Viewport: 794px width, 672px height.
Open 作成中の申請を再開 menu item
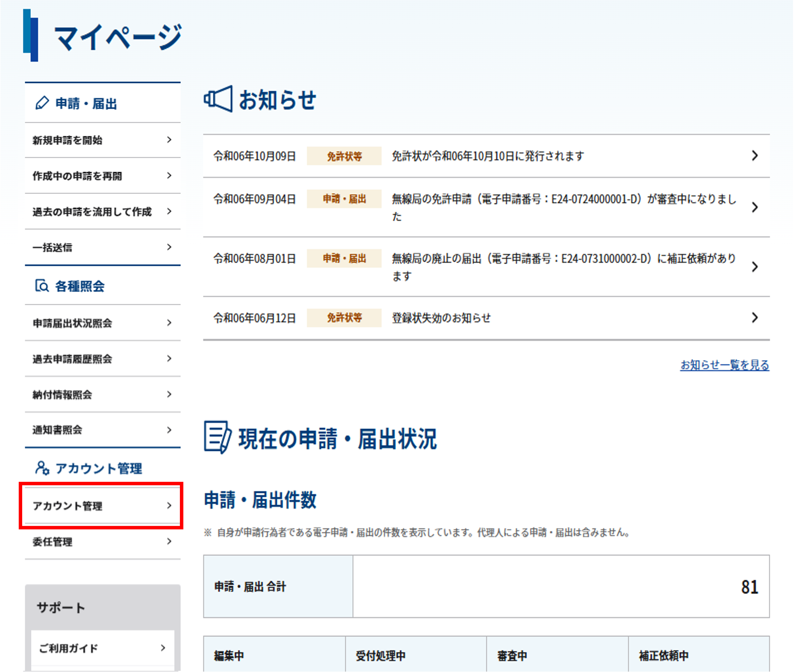point(103,176)
